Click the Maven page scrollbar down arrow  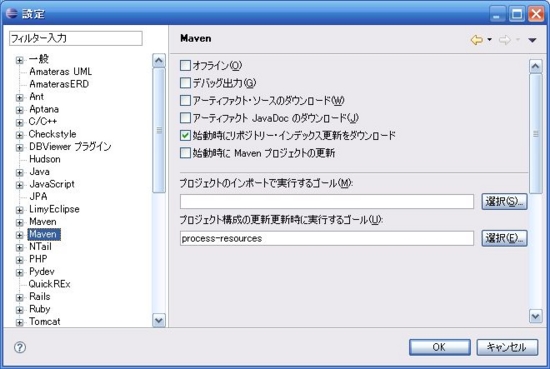pos(536,316)
